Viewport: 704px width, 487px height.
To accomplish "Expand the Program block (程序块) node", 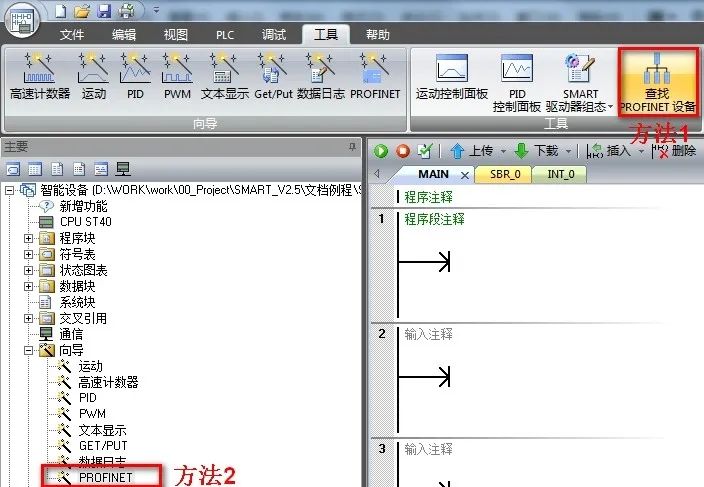I will click(x=28, y=238).
